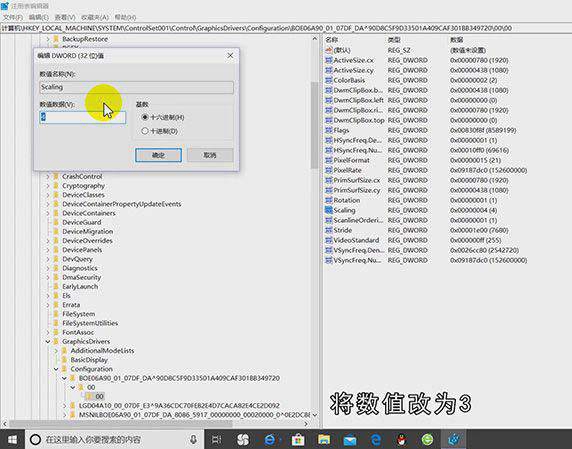Image resolution: width=572 pixels, height=449 pixels.
Task: Click the value data (数值数据) input field
Action: [x=83, y=117]
